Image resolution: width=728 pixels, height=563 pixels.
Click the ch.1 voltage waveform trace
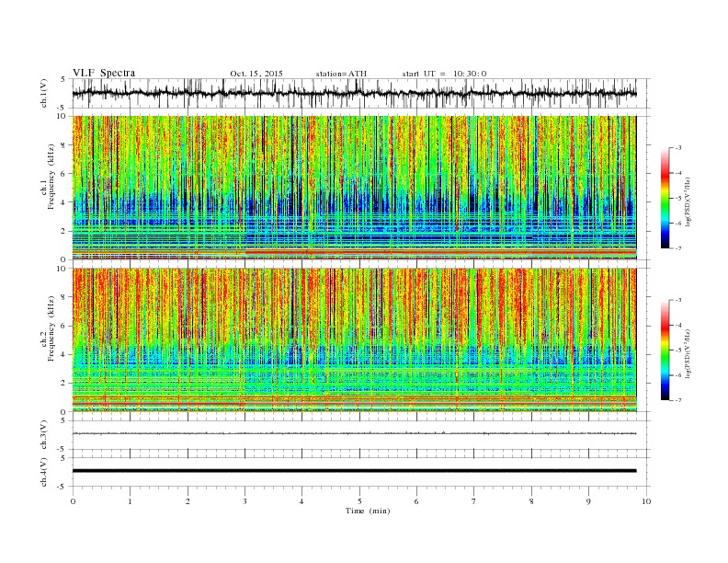point(354,93)
